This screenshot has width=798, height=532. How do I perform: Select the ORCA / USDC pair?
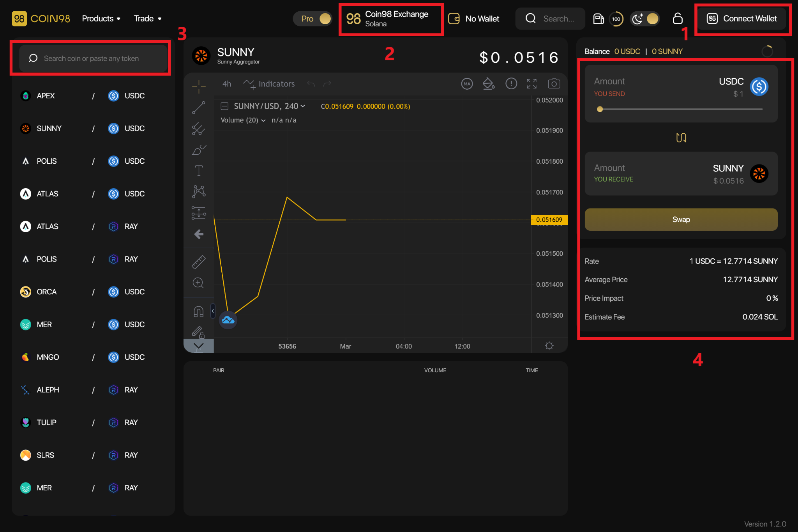pyautogui.click(x=93, y=292)
